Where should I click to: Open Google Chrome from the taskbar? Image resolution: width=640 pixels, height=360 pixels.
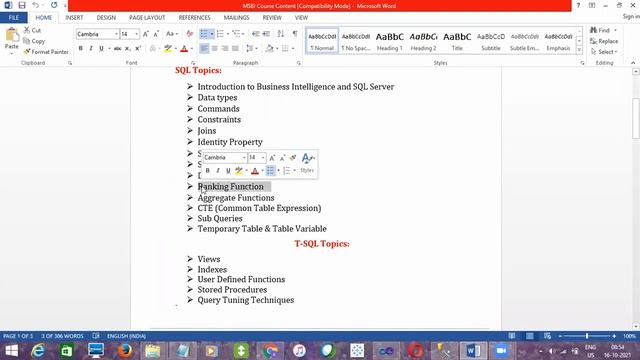(x=270, y=351)
